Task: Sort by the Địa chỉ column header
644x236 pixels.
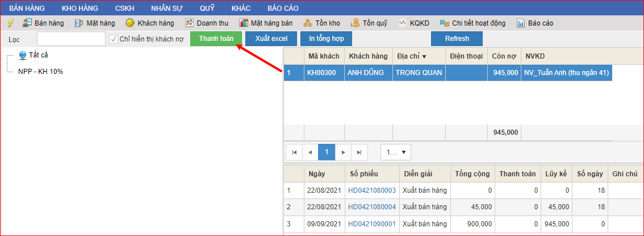Action: pyautogui.click(x=419, y=56)
